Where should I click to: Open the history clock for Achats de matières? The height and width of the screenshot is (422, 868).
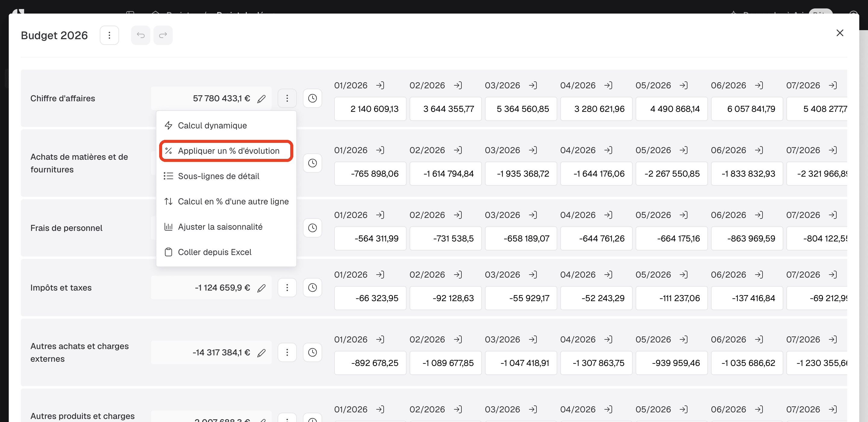(x=312, y=163)
